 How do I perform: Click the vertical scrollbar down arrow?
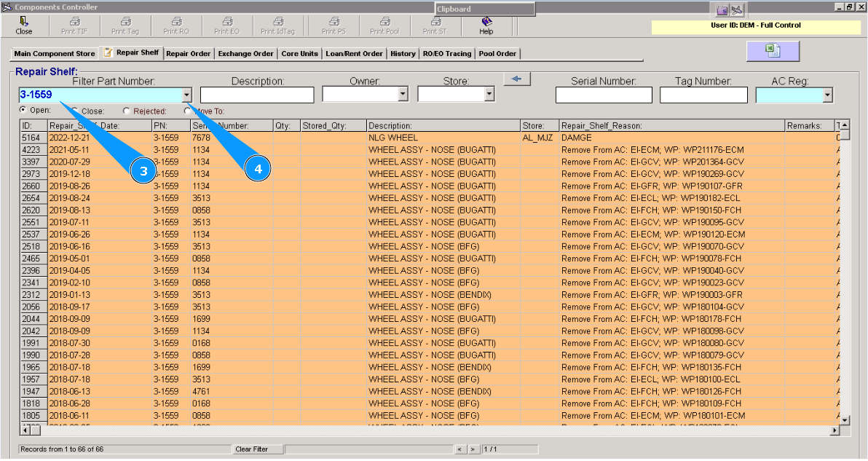[845, 420]
